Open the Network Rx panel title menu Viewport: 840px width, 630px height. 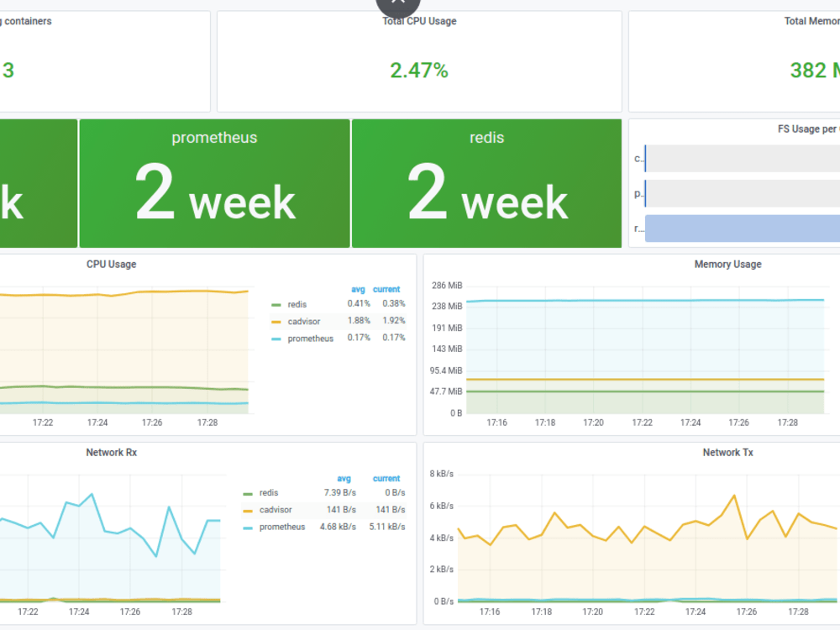112,453
